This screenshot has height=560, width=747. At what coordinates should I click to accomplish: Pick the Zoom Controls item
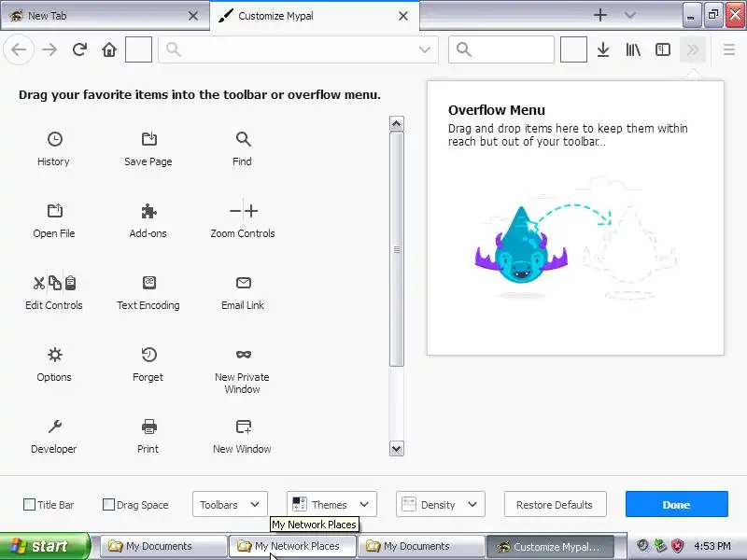point(243,220)
